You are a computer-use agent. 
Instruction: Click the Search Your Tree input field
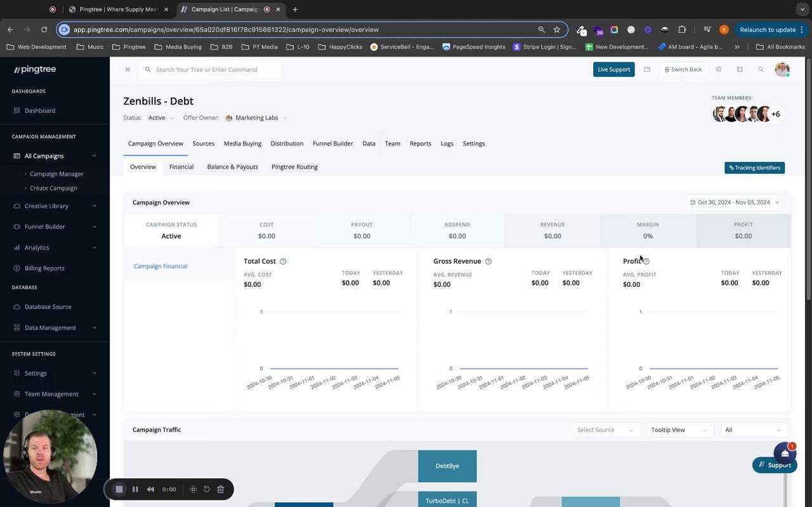pos(210,69)
